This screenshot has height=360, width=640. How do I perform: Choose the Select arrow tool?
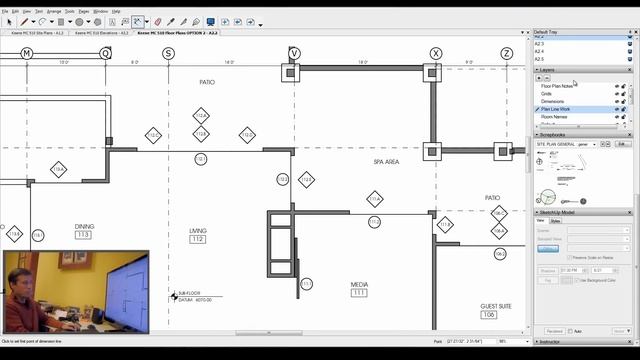coord(9,22)
